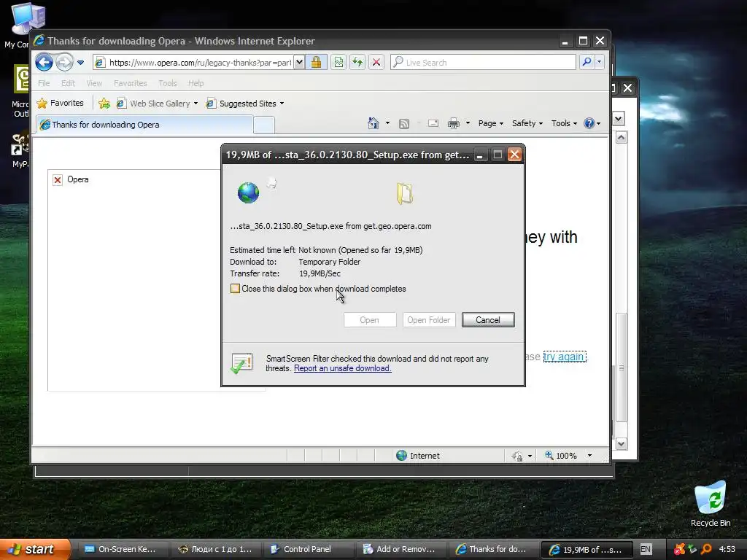
Task: Click Report an unsafe download link
Action: click(x=343, y=368)
